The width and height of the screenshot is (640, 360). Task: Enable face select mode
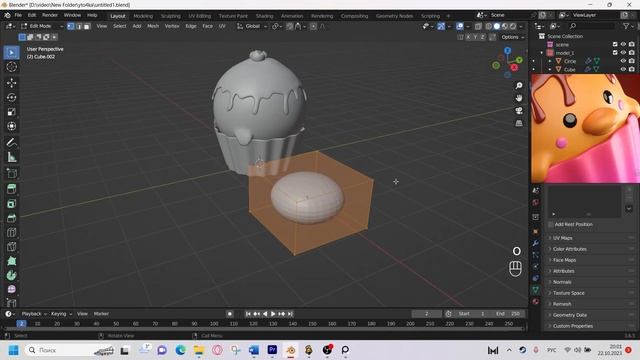87,26
